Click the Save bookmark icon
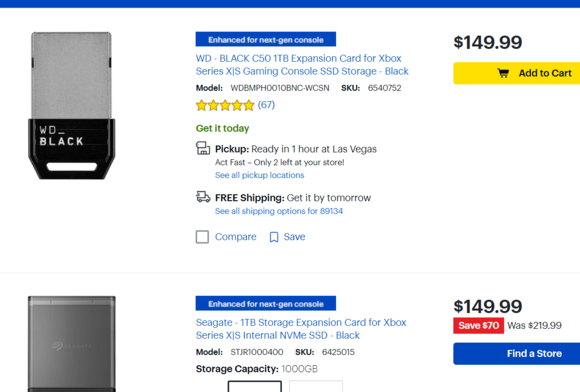The height and width of the screenshot is (392, 580). pyautogui.click(x=274, y=237)
